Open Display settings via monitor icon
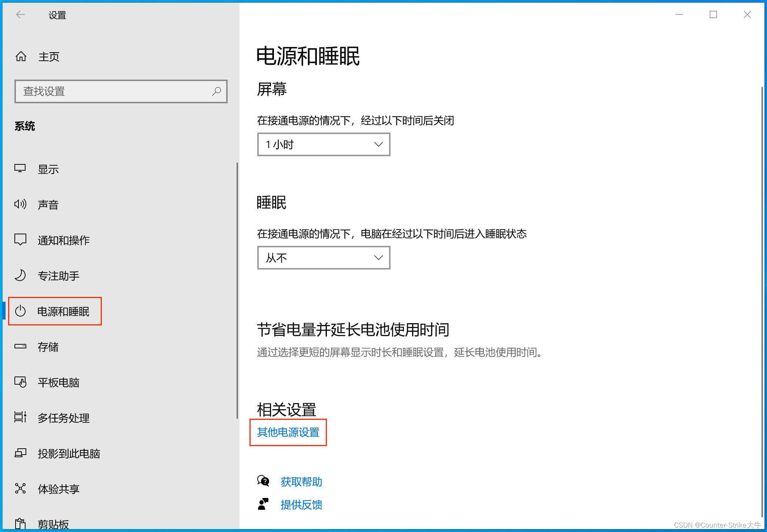This screenshot has height=532, width=767. click(x=20, y=169)
